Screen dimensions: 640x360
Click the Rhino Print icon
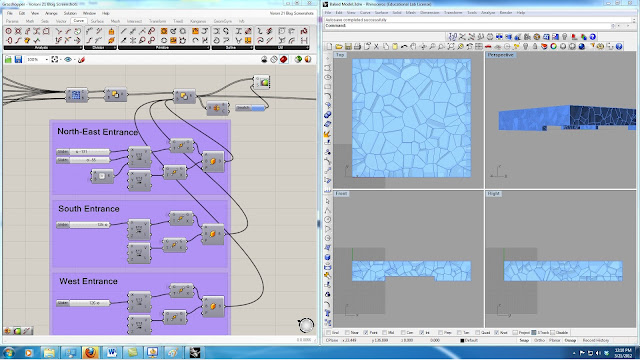(358, 47)
